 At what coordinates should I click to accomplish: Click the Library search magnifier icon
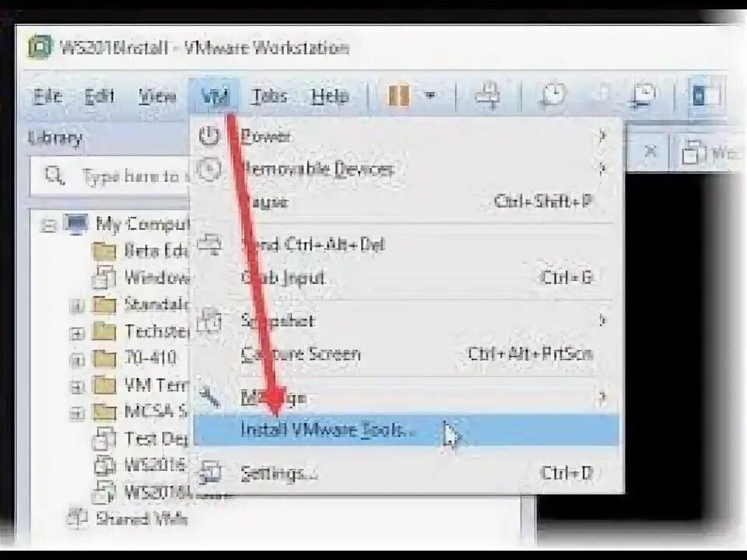coord(54,177)
